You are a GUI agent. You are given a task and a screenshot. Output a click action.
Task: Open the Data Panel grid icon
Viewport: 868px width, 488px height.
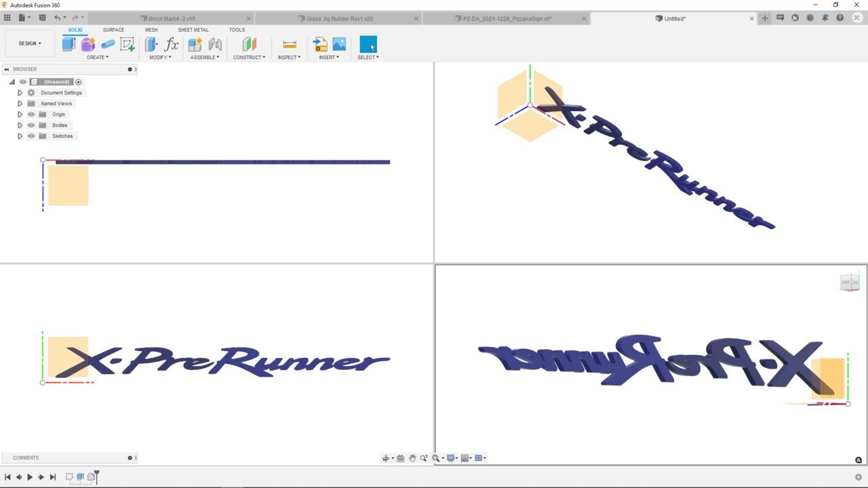[x=7, y=18]
